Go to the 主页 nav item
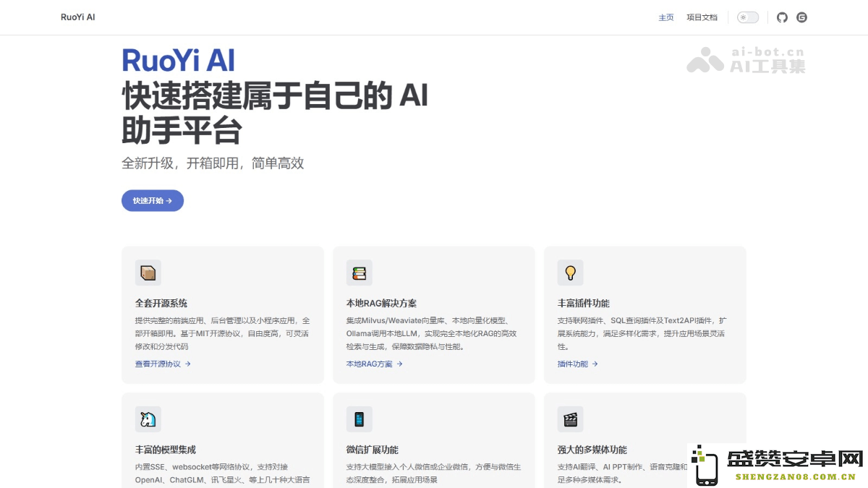 (666, 17)
